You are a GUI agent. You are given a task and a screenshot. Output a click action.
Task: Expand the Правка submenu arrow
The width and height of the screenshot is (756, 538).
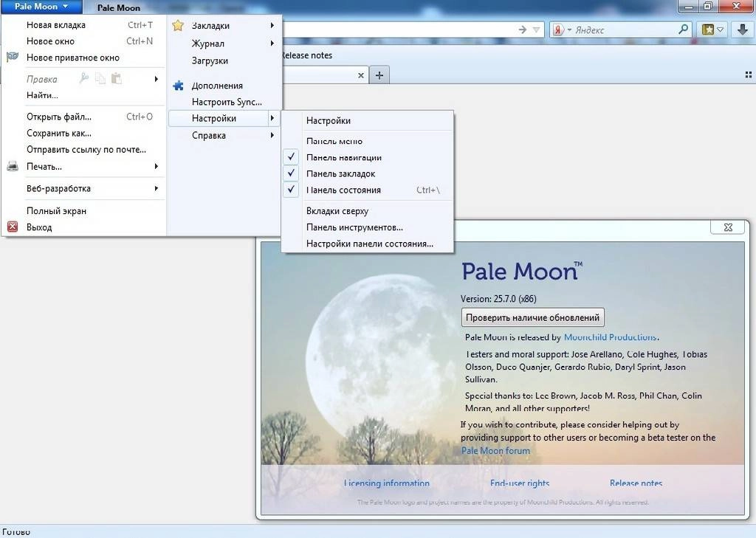pos(157,78)
